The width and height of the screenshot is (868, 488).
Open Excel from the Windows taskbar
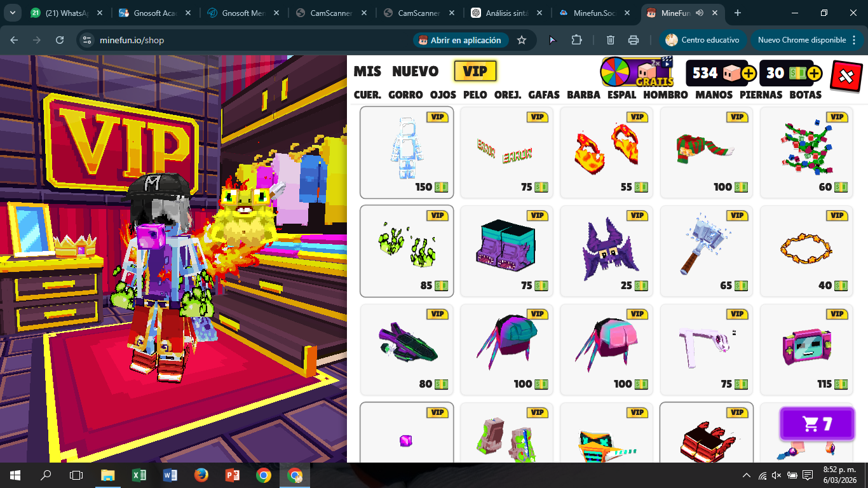pyautogui.click(x=139, y=475)
